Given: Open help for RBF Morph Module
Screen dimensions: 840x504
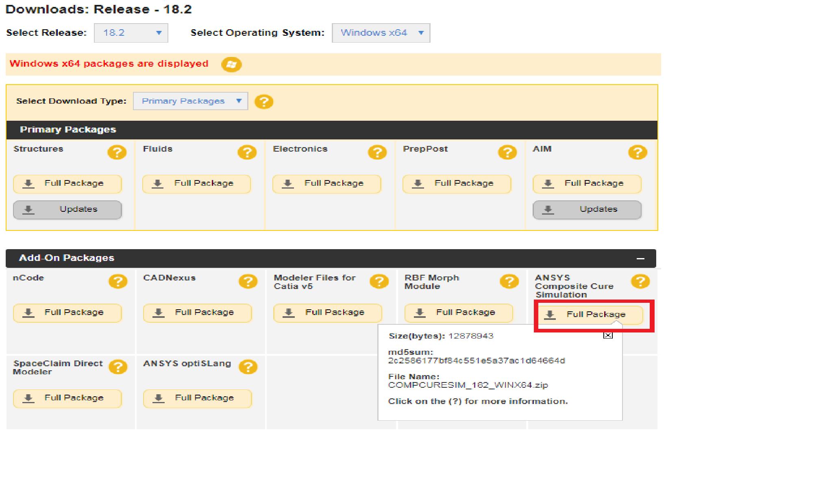Looking at the screenshot, I should point(509,281).
